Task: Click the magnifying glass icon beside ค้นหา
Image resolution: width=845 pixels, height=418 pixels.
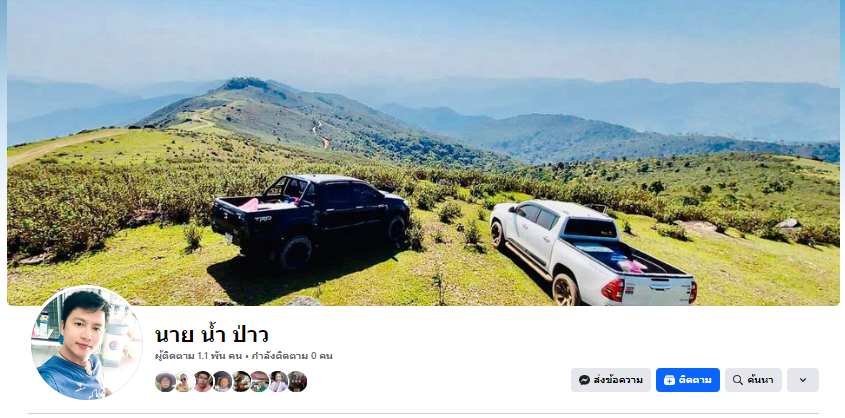Action: 738,380
